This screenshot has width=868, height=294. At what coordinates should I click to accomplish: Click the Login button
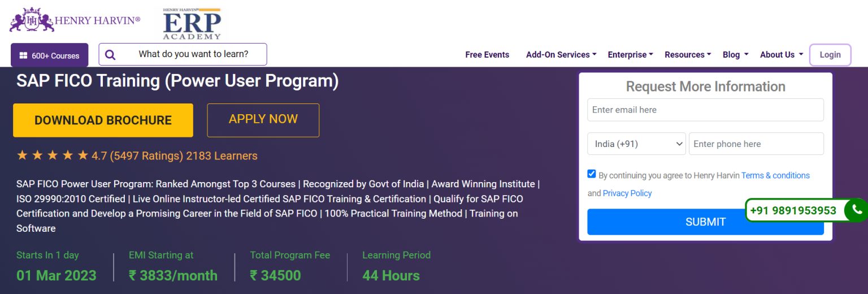click(x=830, y=55)
